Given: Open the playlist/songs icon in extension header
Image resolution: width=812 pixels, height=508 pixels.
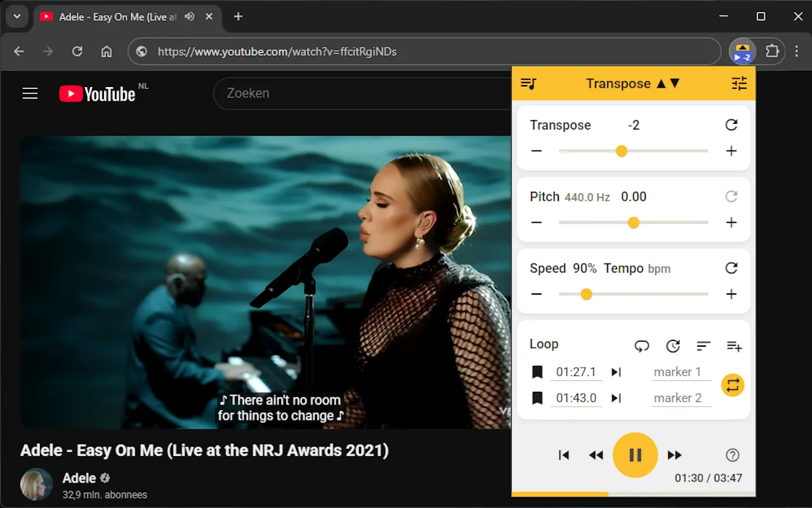Looking at the screenshot, I should 528,83.
